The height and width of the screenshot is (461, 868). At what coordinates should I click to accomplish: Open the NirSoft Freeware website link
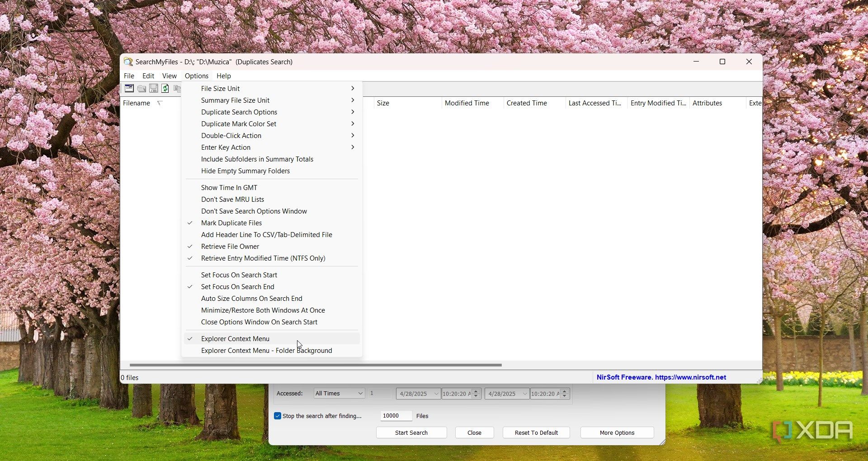click(661, 377)
